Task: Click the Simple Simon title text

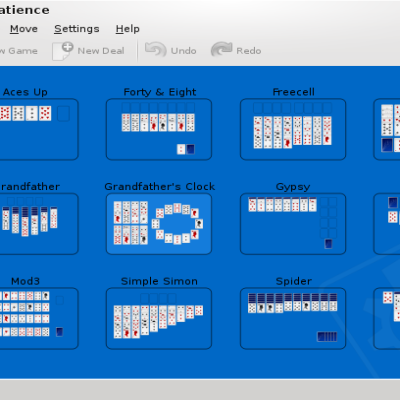Action: [x=159, y=281]
